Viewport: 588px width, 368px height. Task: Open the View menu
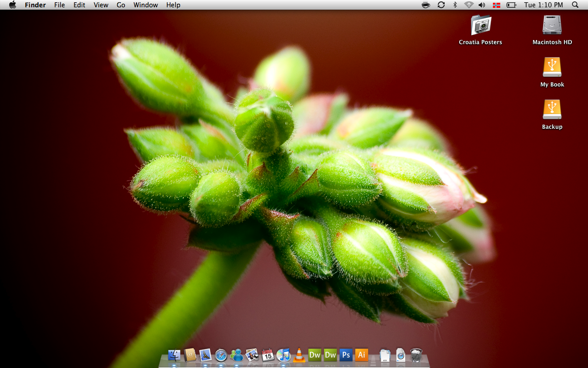point(101,5)
